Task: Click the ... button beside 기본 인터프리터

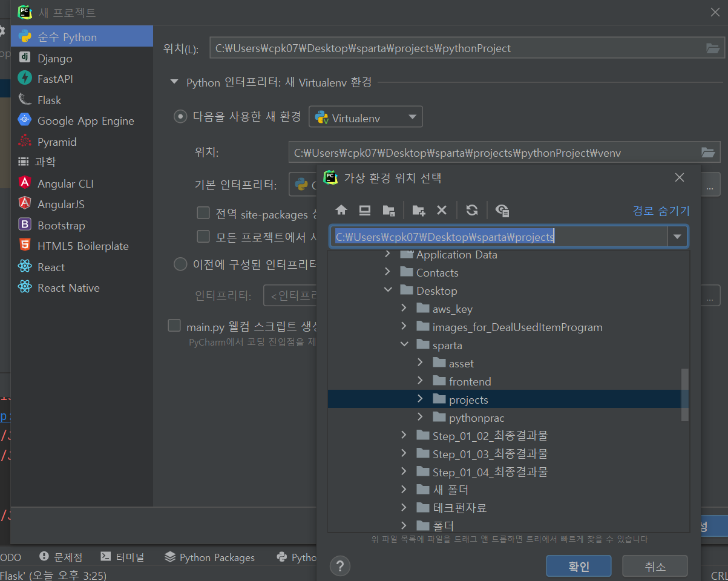Action: [x=710, y=185]
